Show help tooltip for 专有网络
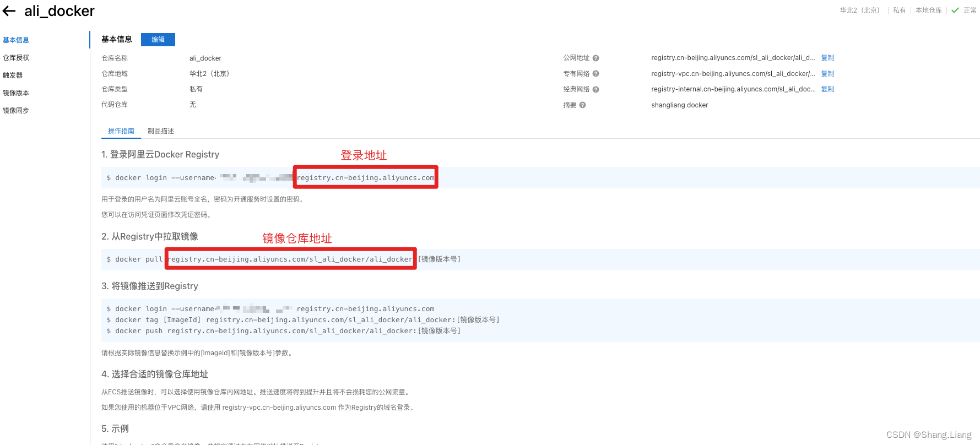Image resolution: width=980 pixels, height=445 pixels. pos(596,74)
